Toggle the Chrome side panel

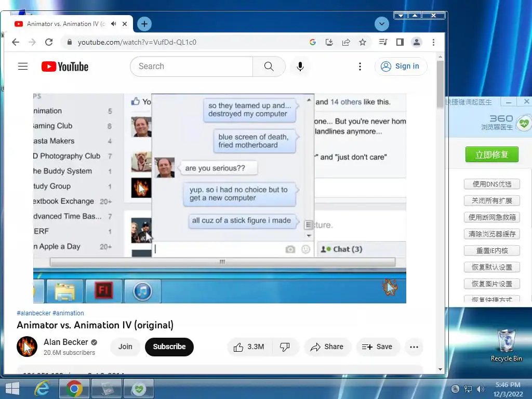pyautogui.click(x=400, y=42)
